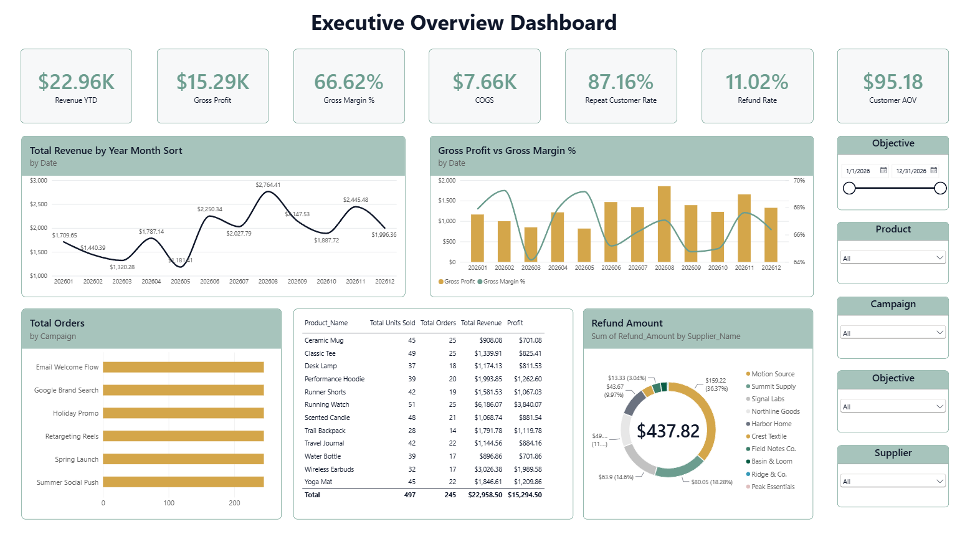This screenshot has width=980, height=539.
Task: Click the Summit Supply legend item
Action: pyautogui.click(x=771, y=386)
